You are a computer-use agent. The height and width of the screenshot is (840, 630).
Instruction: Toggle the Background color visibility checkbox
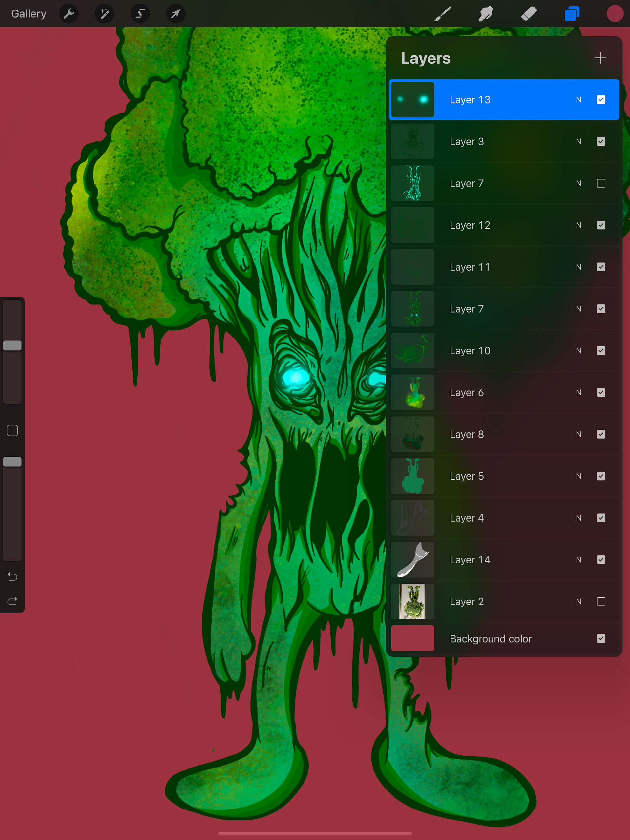[x=601, y=639]
